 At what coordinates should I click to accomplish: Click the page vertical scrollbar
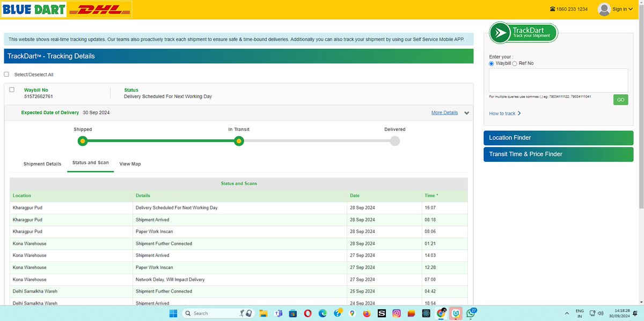coord(640,107)
